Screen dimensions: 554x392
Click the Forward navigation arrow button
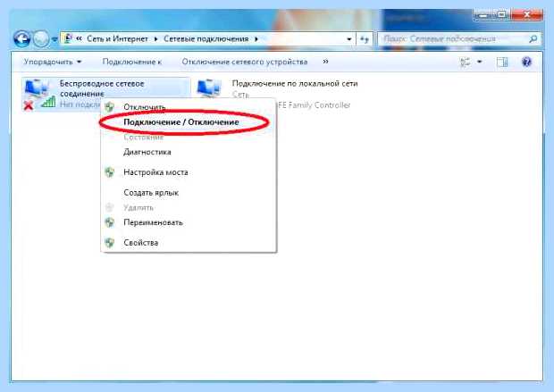[x=41, y=38]
